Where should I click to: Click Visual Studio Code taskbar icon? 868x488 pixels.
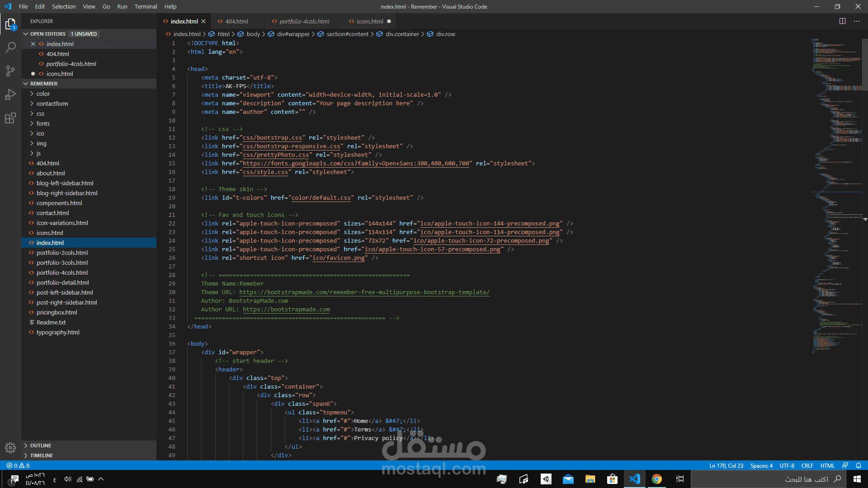(x=635, y=479)
